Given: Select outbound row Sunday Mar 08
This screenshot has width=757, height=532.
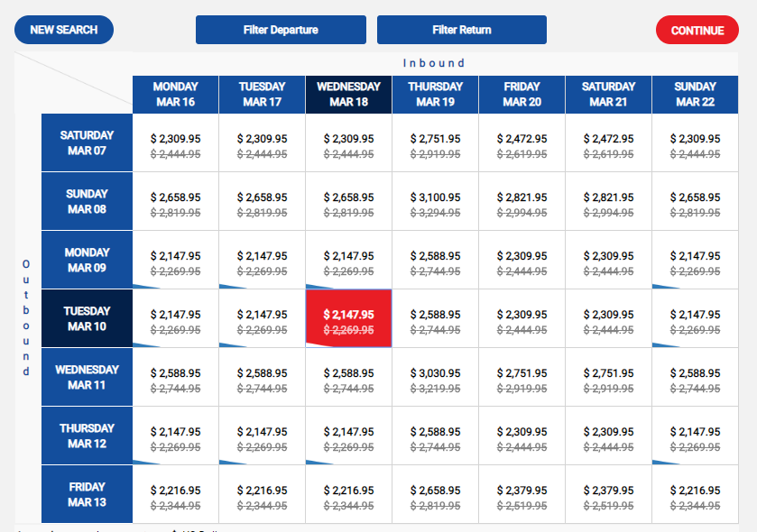Looking at the screenshot, I should [87, 201].
